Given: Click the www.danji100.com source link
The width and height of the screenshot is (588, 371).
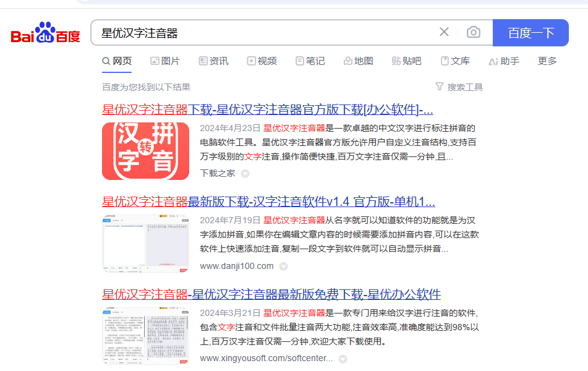Looking at the screenshot, I should 237,266.
